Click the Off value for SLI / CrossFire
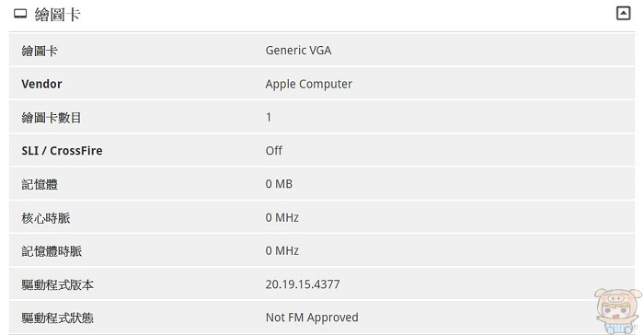The image size is (644, 335). tap(273, 151)
